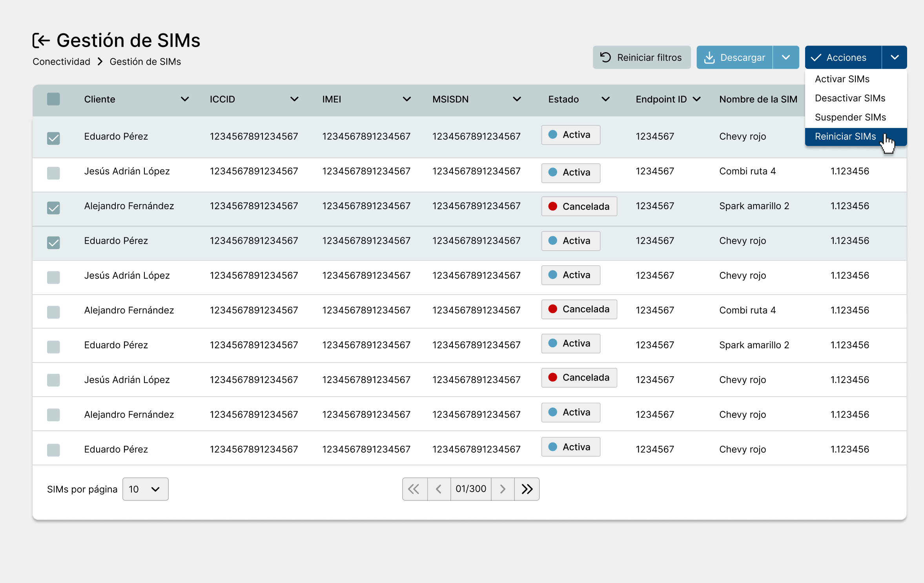Click the checkmark icon on Acciones button
924x583 pixels.
coord(816,58)
